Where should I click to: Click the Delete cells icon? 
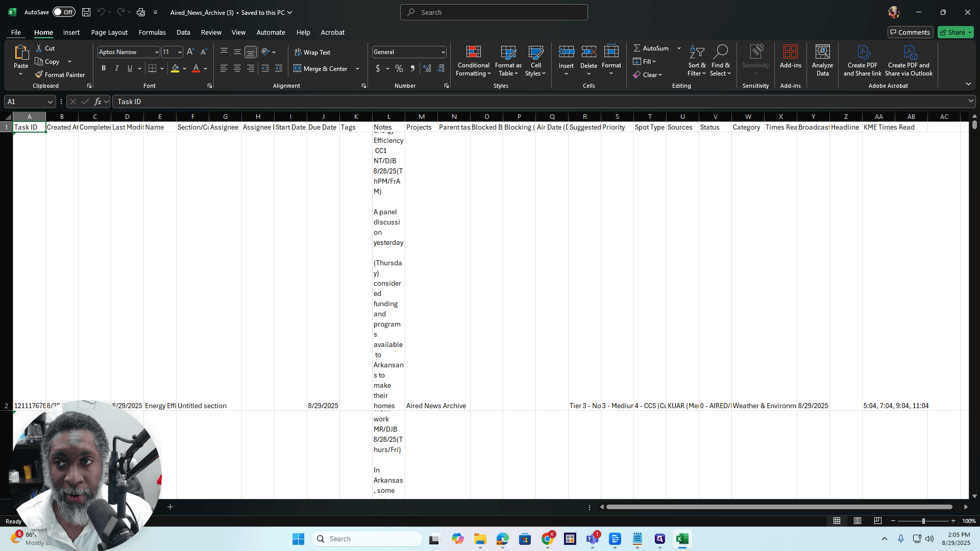point(589,52)
